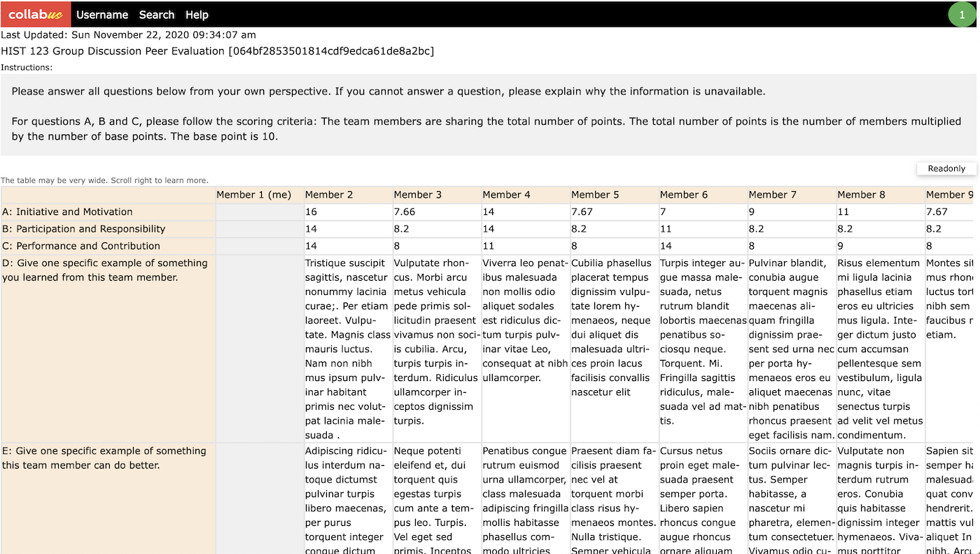Click Member 2's improvement text starting Adipiscing ridiculus

click(348, 499)
